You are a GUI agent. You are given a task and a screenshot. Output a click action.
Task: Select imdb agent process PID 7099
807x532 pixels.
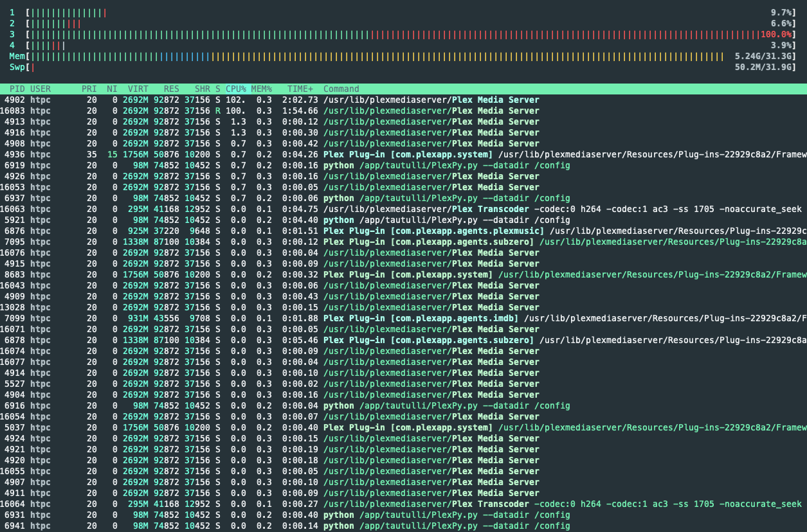403,318
